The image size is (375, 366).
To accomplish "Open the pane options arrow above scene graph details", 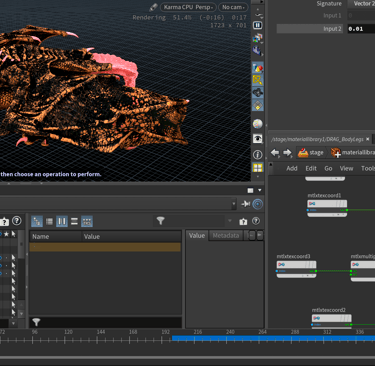I will (260, 190).
